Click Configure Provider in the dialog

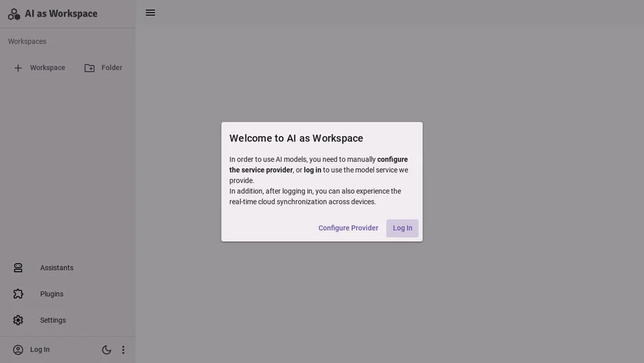(x=348, y=228)
